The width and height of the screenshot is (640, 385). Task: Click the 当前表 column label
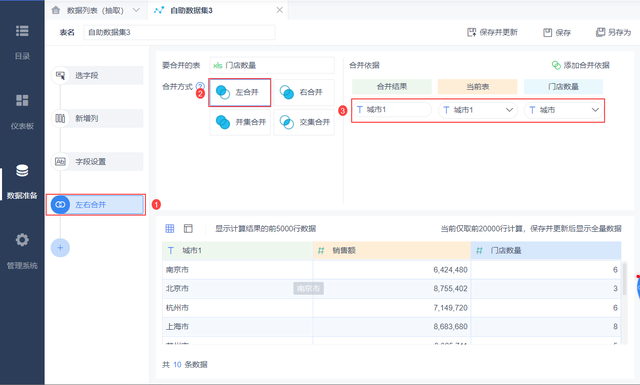point(478,87)
